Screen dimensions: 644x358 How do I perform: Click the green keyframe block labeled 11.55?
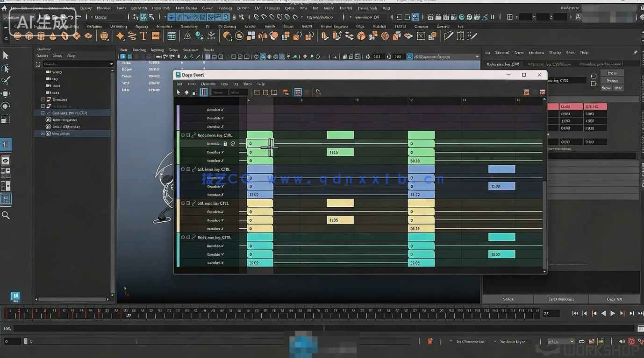coord(340,152)
